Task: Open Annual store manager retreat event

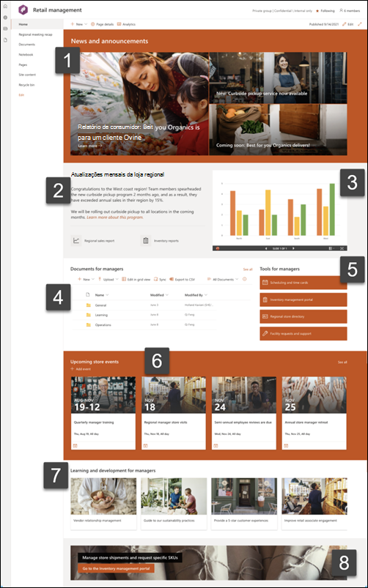Action: [x=314, y=413]
